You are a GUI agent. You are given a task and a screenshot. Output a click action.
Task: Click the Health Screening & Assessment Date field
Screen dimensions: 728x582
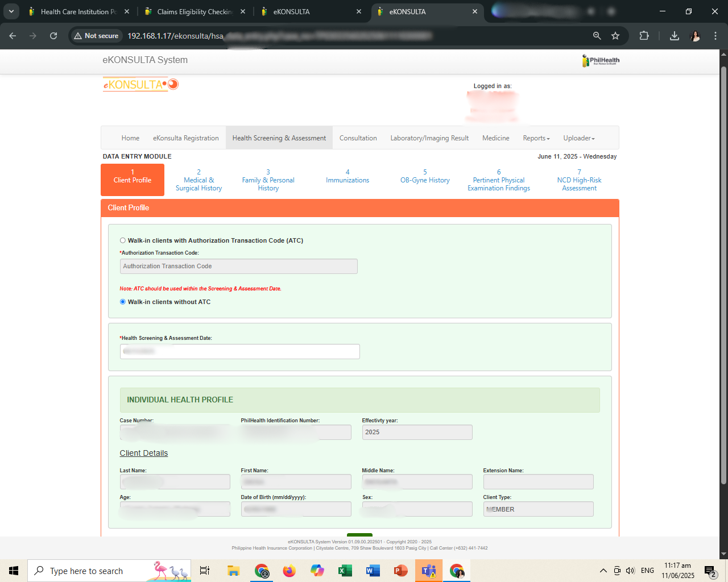(240, 351)
